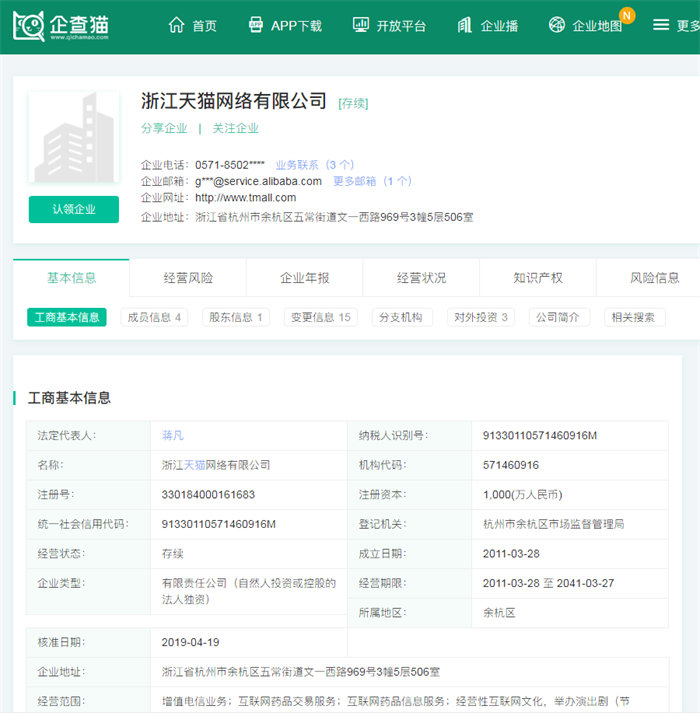Click the 企业类型 value 有限责任公司

(x=249, y=591)
